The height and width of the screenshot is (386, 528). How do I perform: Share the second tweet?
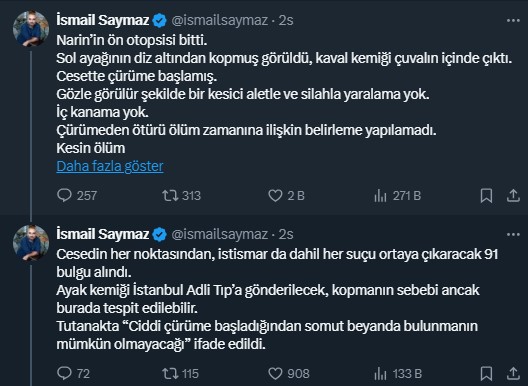[513, 373]
